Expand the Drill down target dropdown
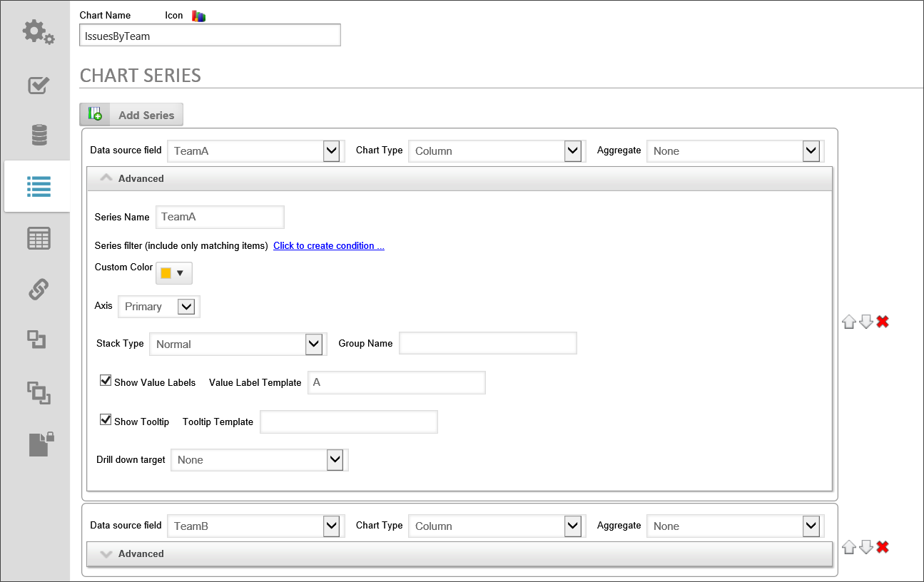The width and height of the screenshot is (924, 582). point(335,460)
